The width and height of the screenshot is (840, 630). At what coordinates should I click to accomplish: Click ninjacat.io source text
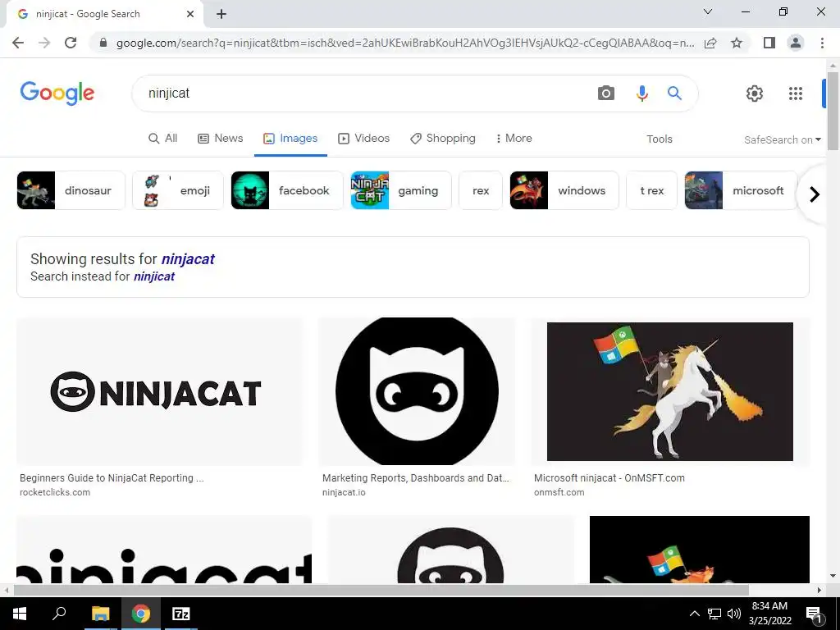pos(344,492)
